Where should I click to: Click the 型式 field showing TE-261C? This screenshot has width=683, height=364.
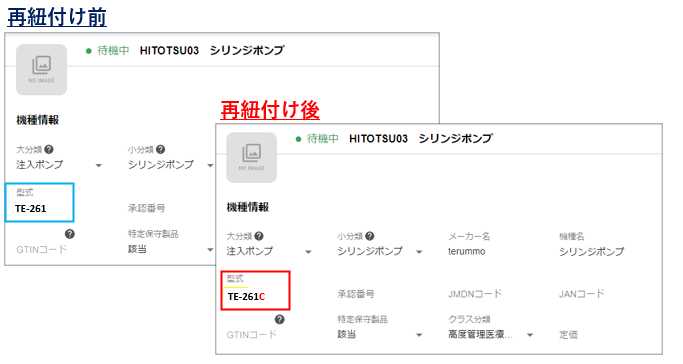tap(255, 290)
